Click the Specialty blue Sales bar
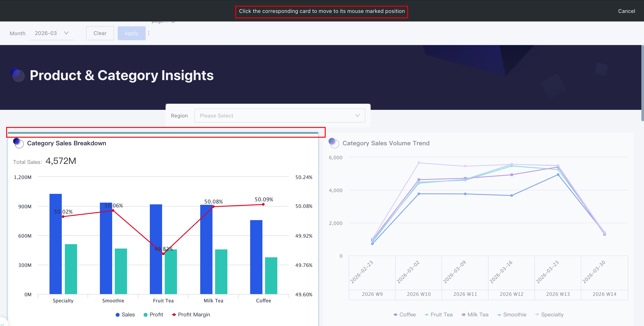 (x=55, y=244)
